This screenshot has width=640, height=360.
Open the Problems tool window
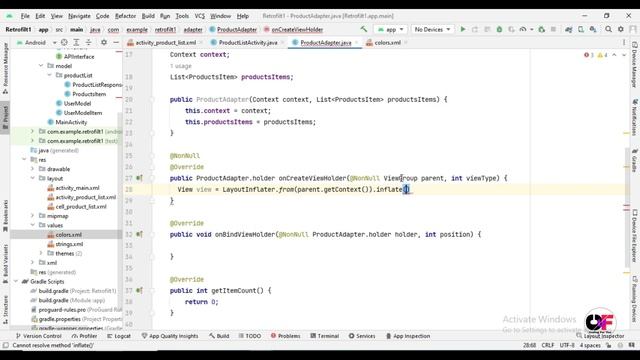pos(285,336)
